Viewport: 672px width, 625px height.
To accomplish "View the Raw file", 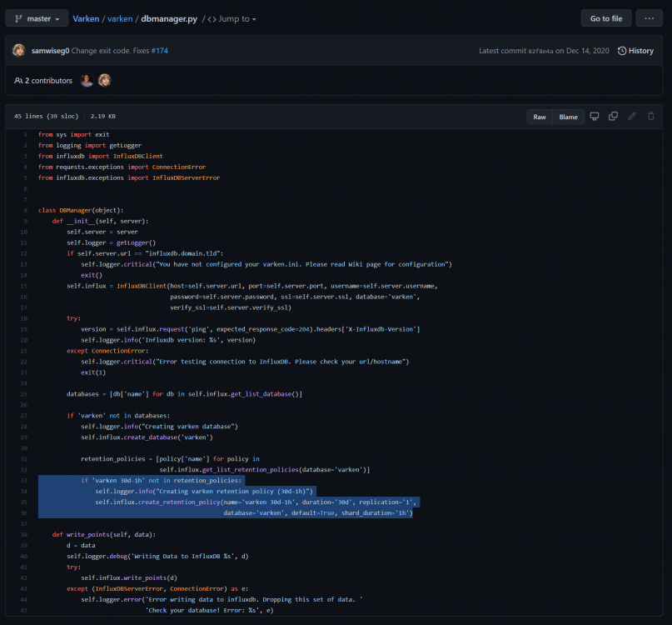I will (x=539, y=117).
